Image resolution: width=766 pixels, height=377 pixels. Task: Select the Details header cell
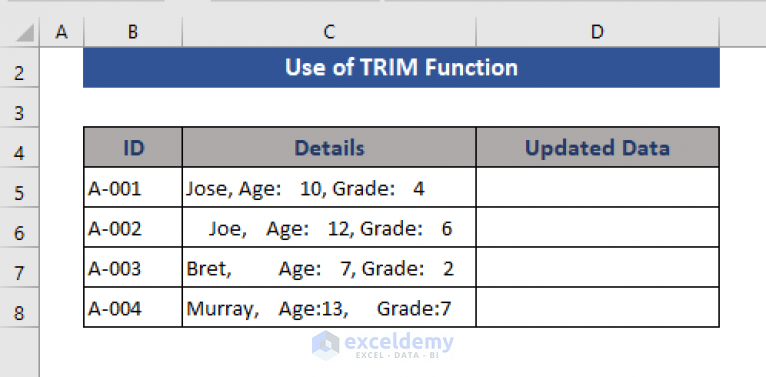coord(329,147)
